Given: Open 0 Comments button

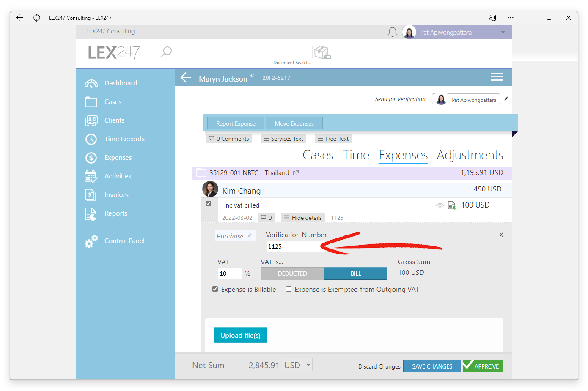Looking at the screenshot, I should click(x=229, y=139).
